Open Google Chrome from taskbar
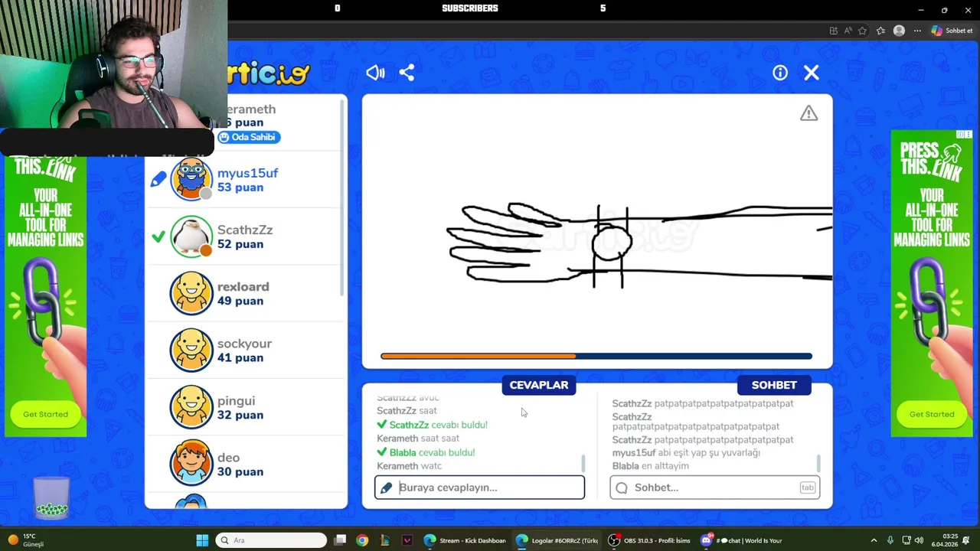This screenshot has height=551, width=980. pos(362,540)
